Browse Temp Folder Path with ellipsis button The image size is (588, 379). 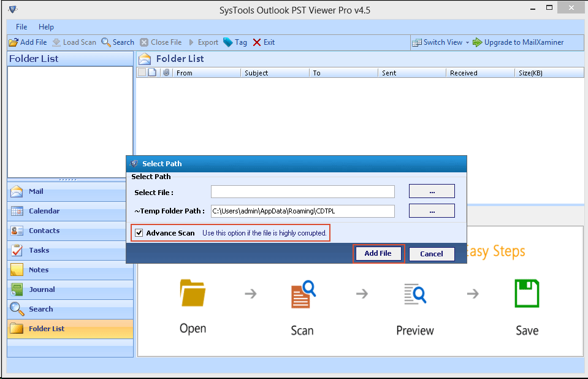click(432, 210)
